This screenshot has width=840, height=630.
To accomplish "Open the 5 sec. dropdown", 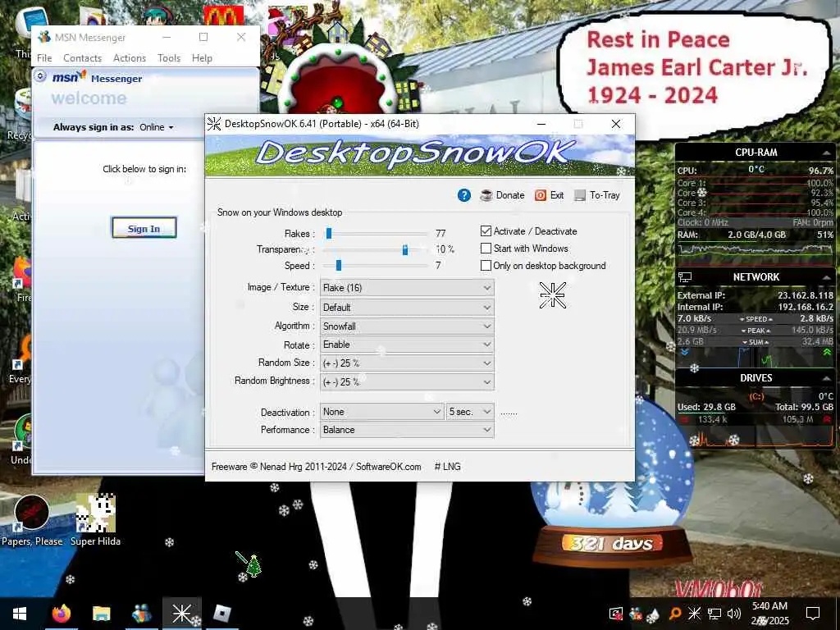I will coord(470,412).
